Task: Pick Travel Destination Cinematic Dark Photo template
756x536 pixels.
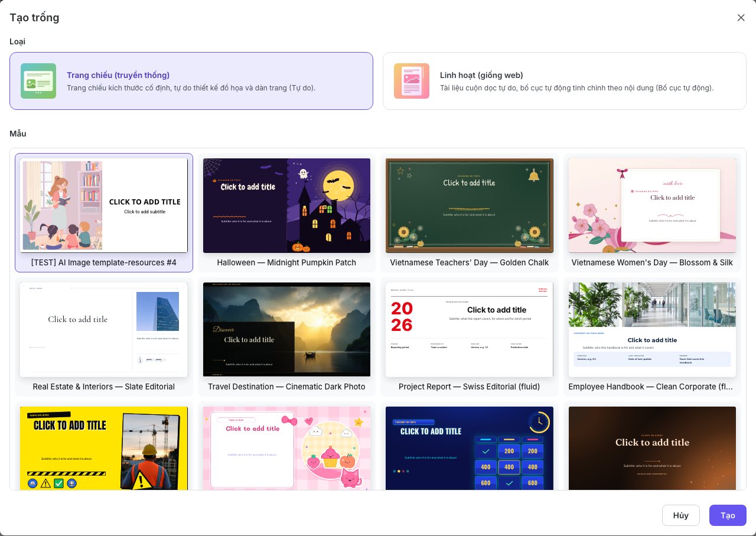Action: (286, 337)
